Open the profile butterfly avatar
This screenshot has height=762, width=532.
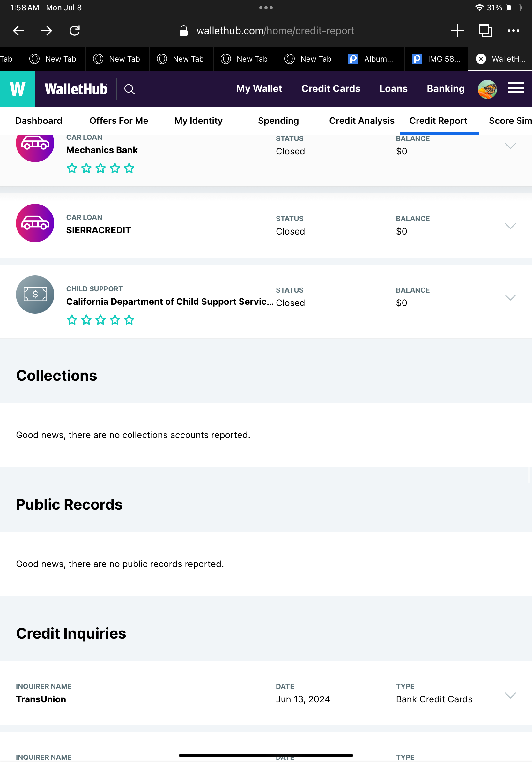point(487,89)
